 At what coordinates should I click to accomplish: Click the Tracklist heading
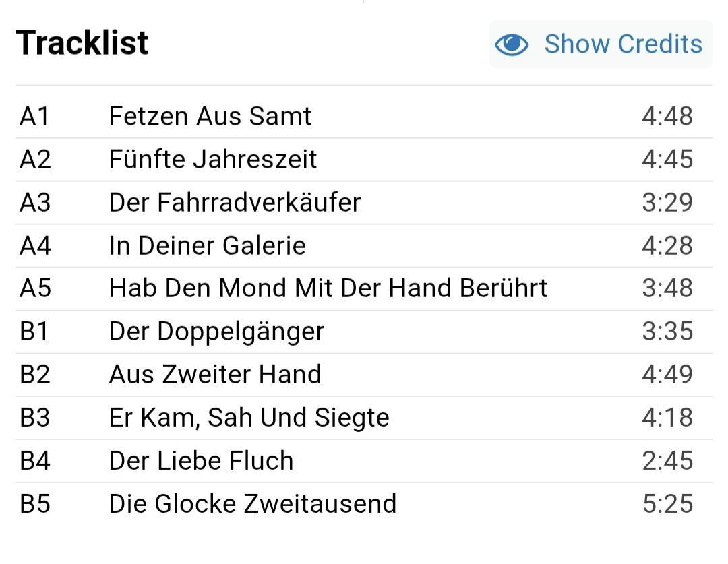[x=82, y=42]
